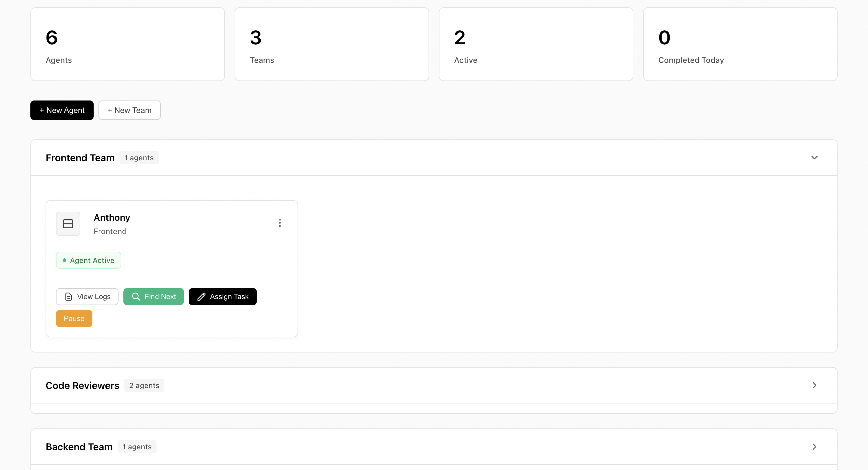Click the Code Reviewers 2 agents badge
The image size is (868, 470).
[144, 385]
